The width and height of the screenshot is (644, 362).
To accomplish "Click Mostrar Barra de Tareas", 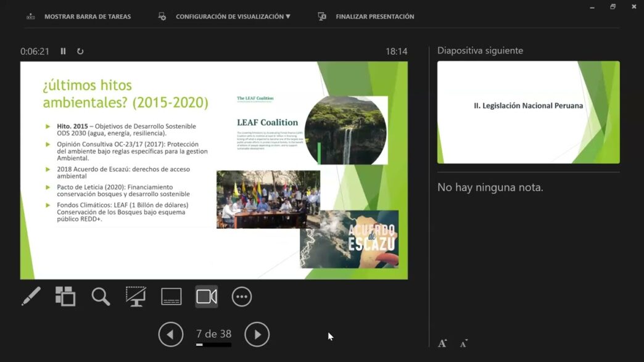I will coord(86,16).
